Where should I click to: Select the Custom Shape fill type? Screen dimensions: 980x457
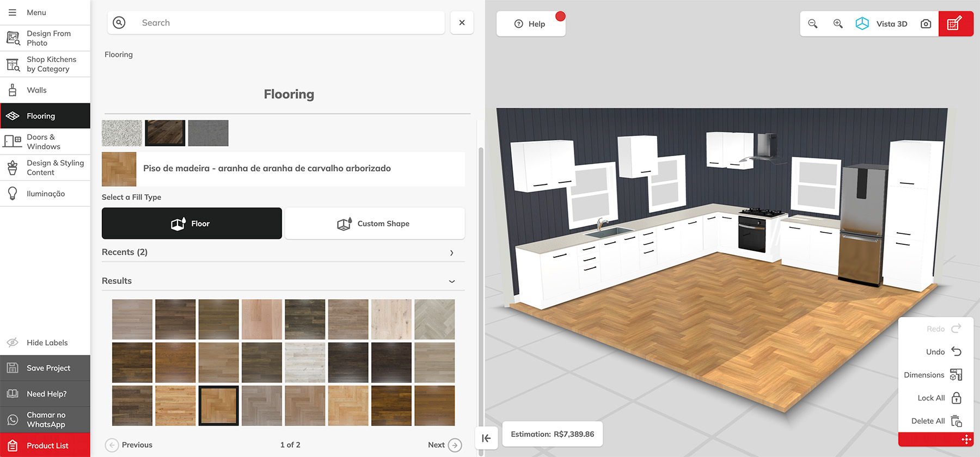375,224
